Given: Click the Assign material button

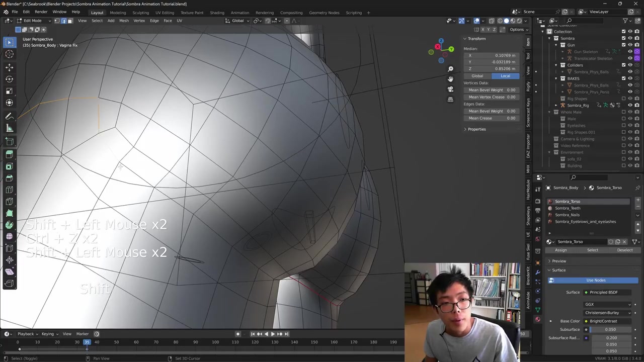Looking at the screenshot, I should coord(560,250).
